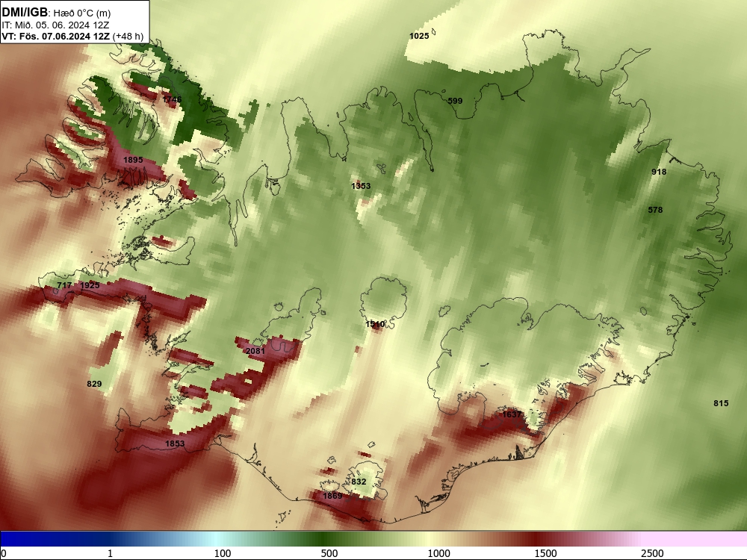The height and width of the screenshot is (560, 747).
Task: Click the 918 height label
Action: 659,172
